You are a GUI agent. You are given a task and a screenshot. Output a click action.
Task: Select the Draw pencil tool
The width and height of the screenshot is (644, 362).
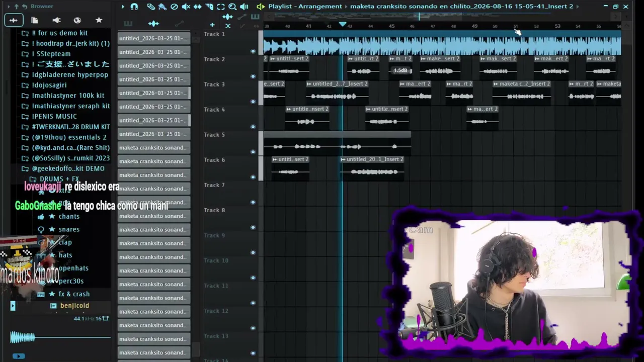click(x=151, y=7)
